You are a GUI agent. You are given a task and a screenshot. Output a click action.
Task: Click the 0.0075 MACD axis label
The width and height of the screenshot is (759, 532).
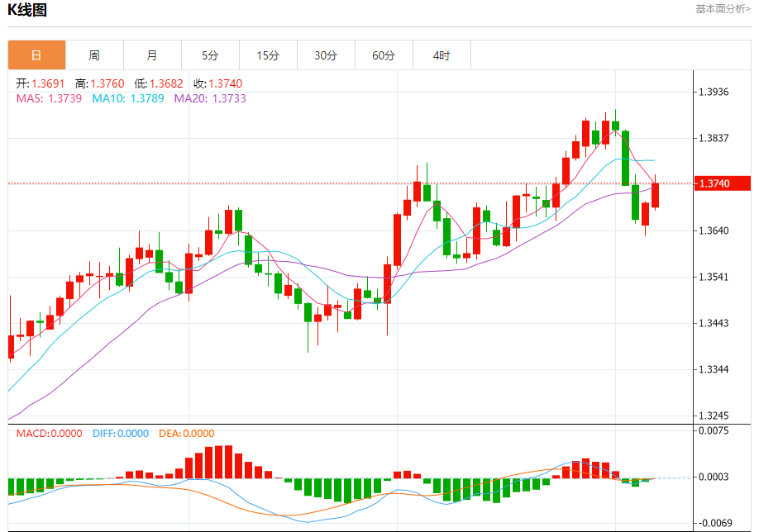(714, 430)
